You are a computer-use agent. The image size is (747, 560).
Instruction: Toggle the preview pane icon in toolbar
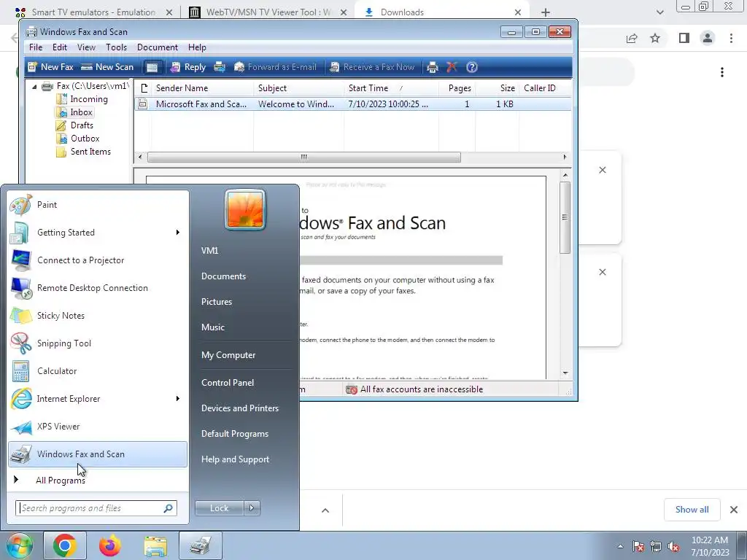pyautogui.click(x=152, y=67)
